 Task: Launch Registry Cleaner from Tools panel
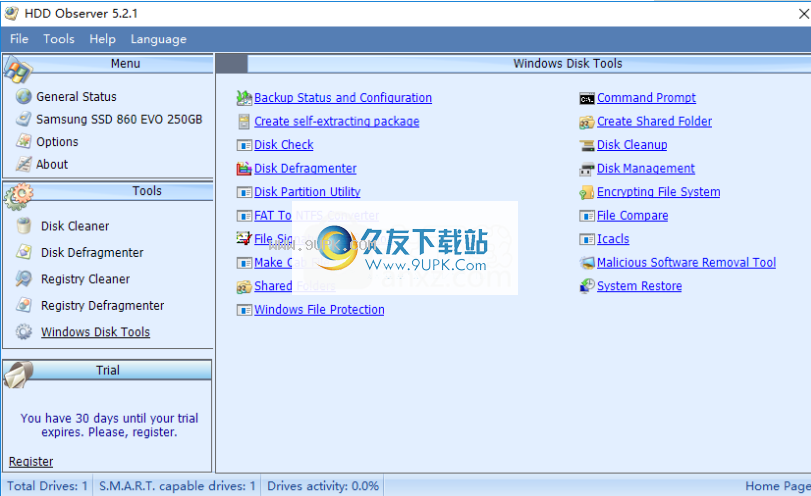click(x=85, y=279)
